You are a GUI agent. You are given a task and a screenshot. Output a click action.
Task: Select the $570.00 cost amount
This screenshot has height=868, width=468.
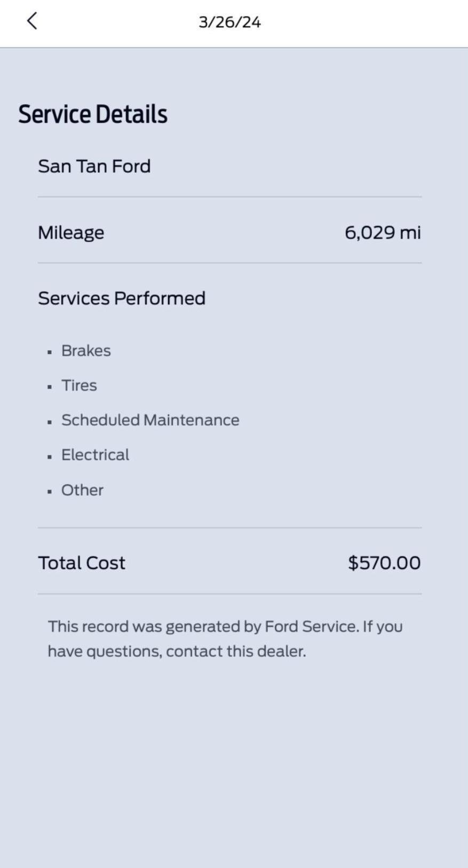[x=384, y=563]
